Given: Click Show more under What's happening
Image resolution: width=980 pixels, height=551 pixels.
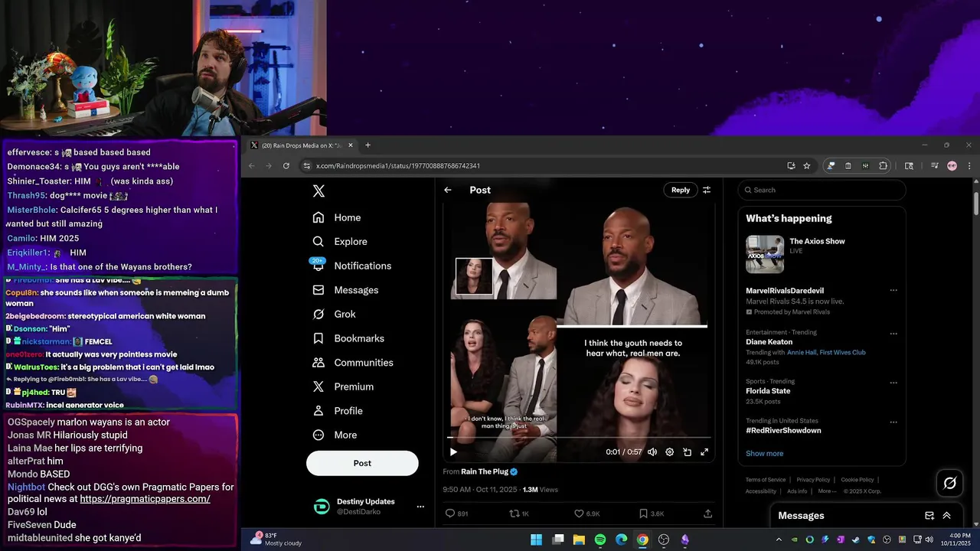Looking at the screenshot, I should [764, 453].
